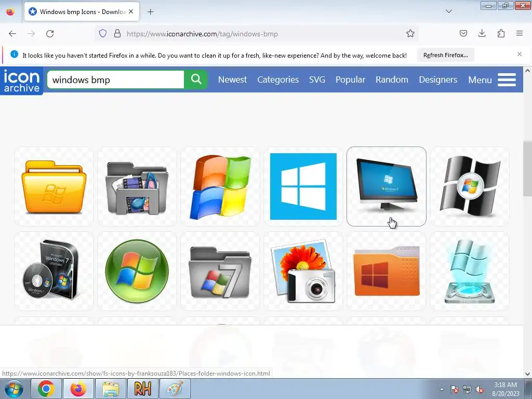Bookmark this page with the star
The width and height of the screenshot is (532, 399).
coord(410,34)
